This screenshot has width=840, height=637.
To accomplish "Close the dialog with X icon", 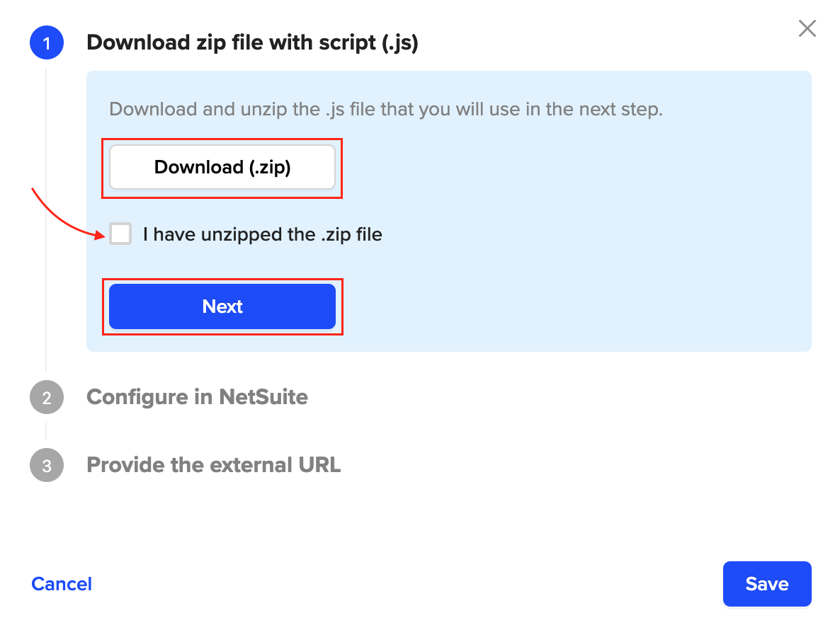I will 807,29.
